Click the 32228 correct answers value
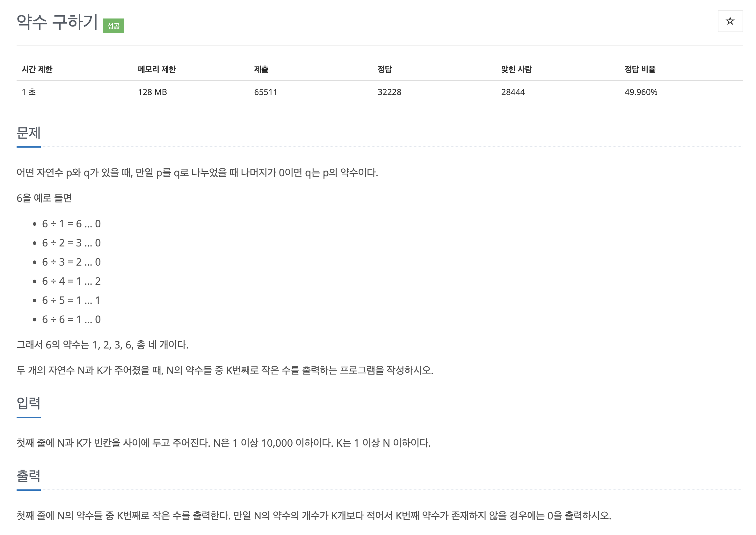 coord(389,92)
